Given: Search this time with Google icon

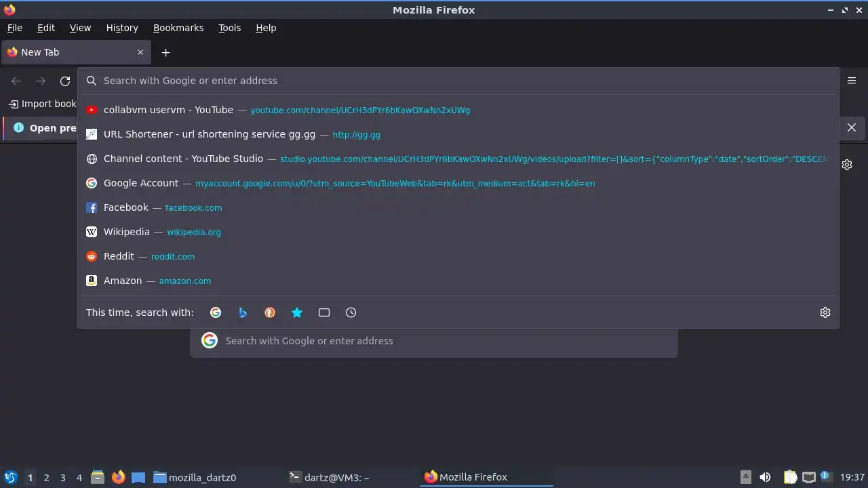Looking at the screenshot, I should coord(216,312).
